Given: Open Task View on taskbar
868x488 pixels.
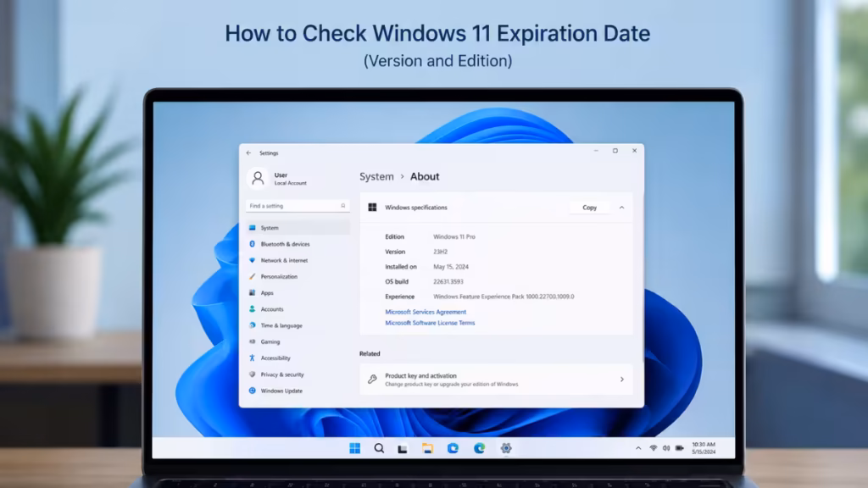Looking at the screenshot, I should (x=403, y=449).
